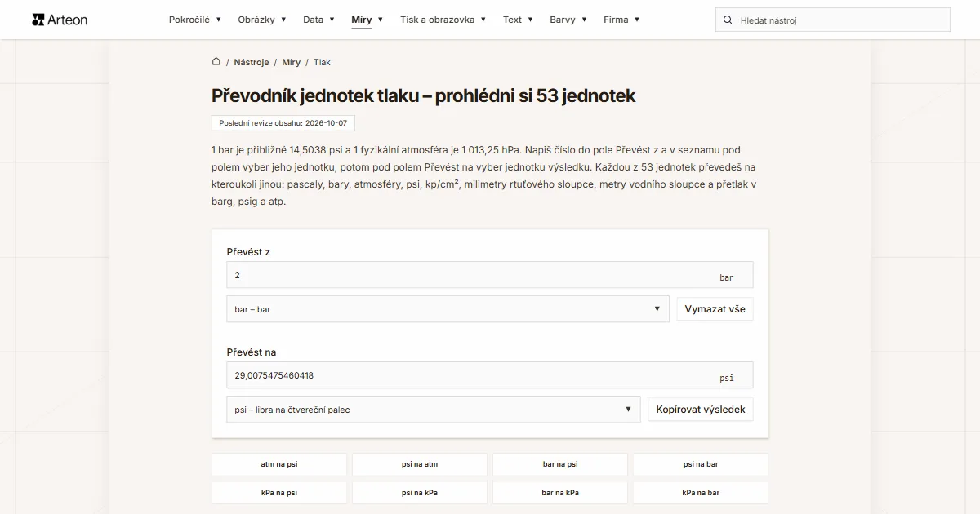980x514 pixels.
Task: Choose the psi na kPa shortcut
Action: 420,493
